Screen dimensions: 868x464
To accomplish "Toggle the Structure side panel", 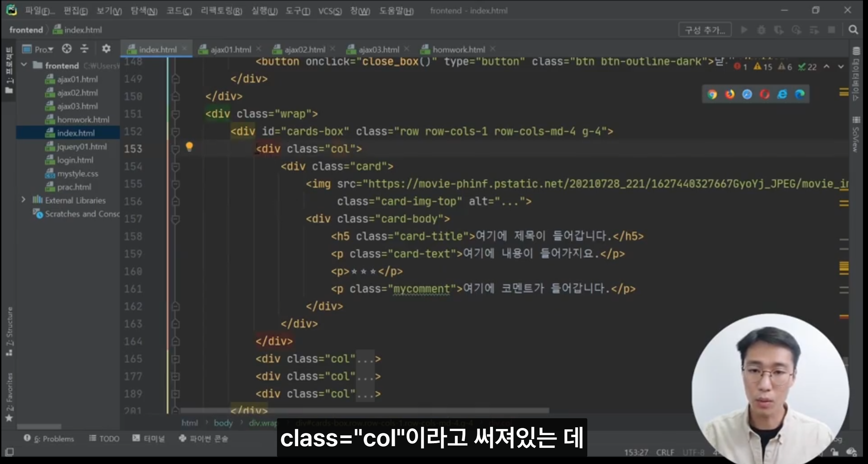I will (x=9, y=331).
